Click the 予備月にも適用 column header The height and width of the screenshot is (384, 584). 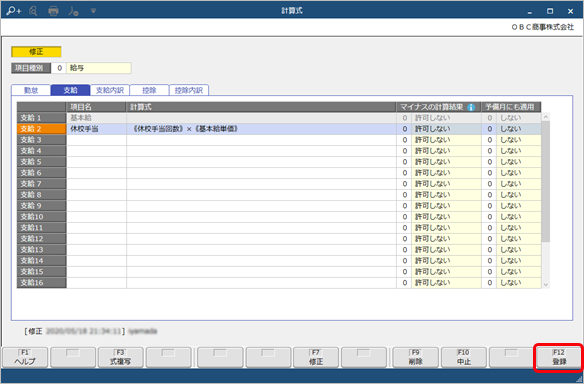pyautogui.click(x=511, y=107)
